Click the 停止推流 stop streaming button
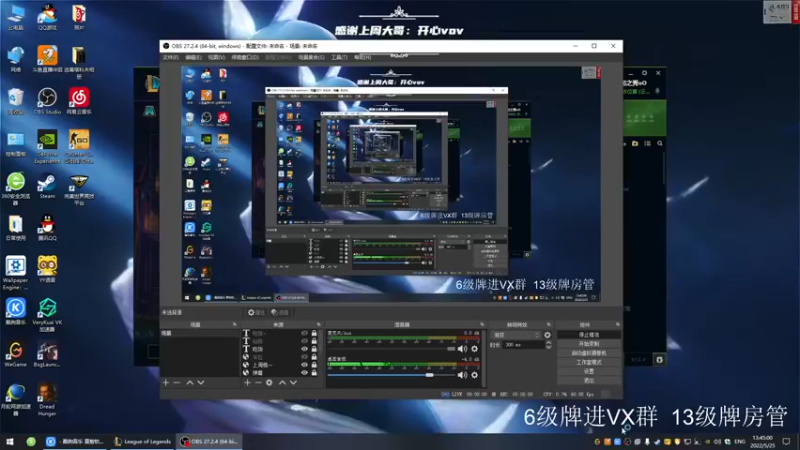Viewport: 800px width, 450px height. click(589, 335)
